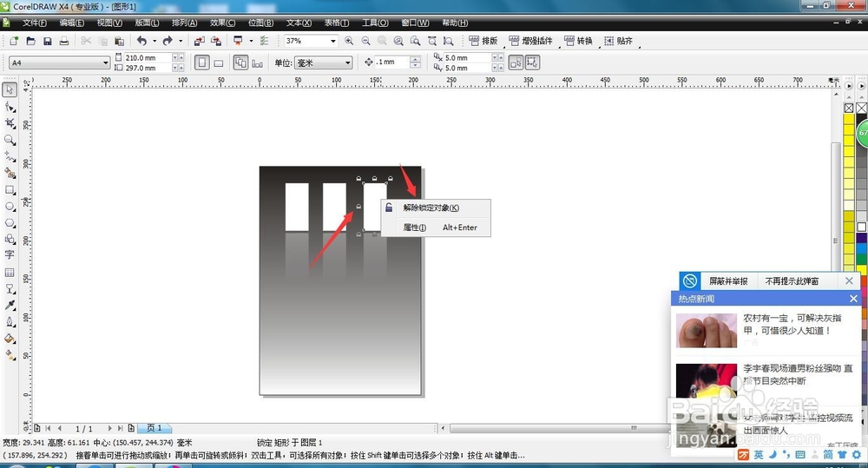Image resolution: width=868 pixels, height=468 pixels.
Task: Toggle the dashed-frame object option button
Action: [x=533, y=63]
